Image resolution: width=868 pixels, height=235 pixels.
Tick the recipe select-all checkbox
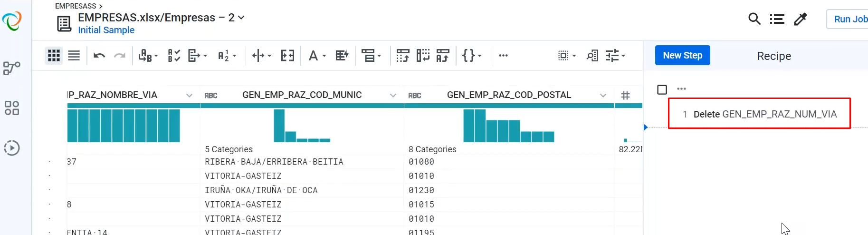pyautogui.click(x=662, y=89)
